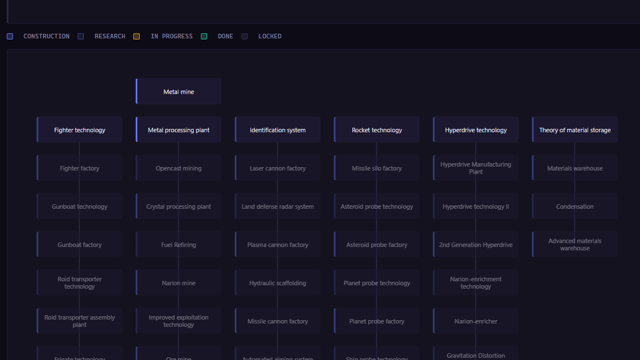The height and width of the screenshot is (360, 640).
Task: Select the Metal mine node
Action: (x=178, y=91)
